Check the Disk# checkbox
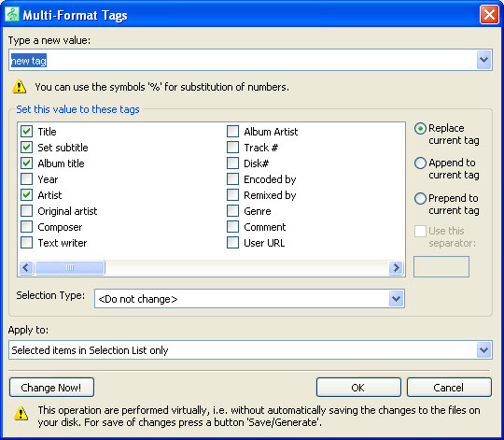The width and height of the screenshot is (504, 440). (x=232, y=163)
